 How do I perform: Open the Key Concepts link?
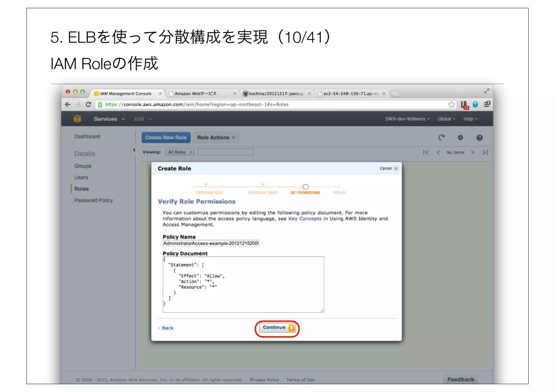pyautogui.click(x=305, y=219)
